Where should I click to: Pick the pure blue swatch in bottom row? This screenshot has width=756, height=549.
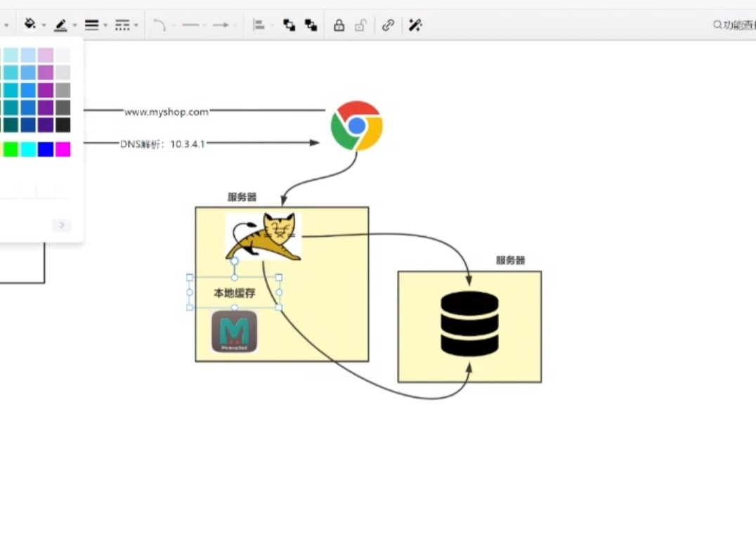(x=46, y=150)
